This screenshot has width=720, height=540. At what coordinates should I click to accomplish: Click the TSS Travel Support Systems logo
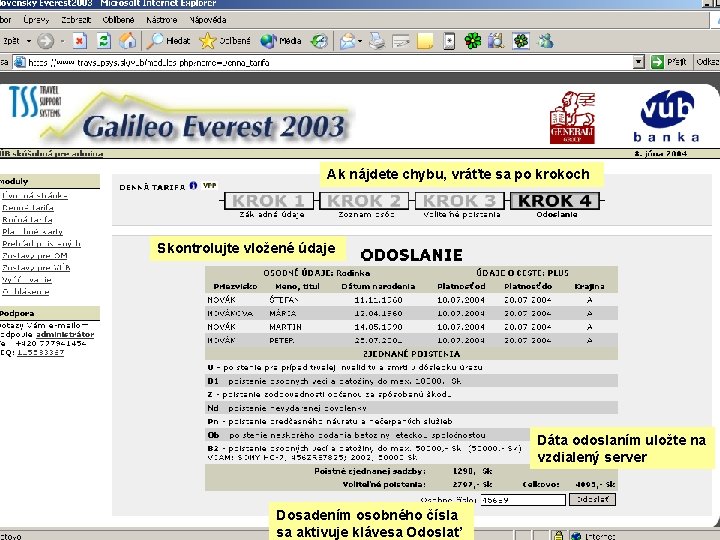tap(35, 101)
